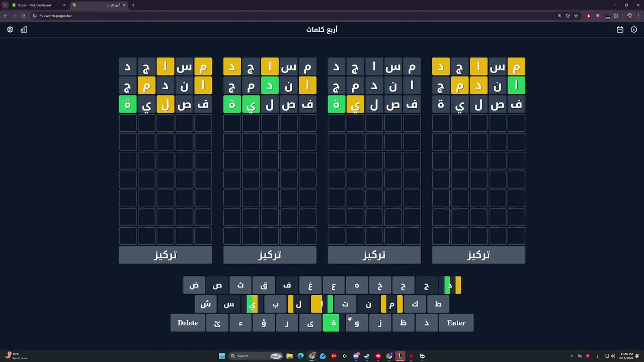Click the second board's تركيز focus button
The width and height of the screenshot is (644, 362).
[x=270, y=255]
